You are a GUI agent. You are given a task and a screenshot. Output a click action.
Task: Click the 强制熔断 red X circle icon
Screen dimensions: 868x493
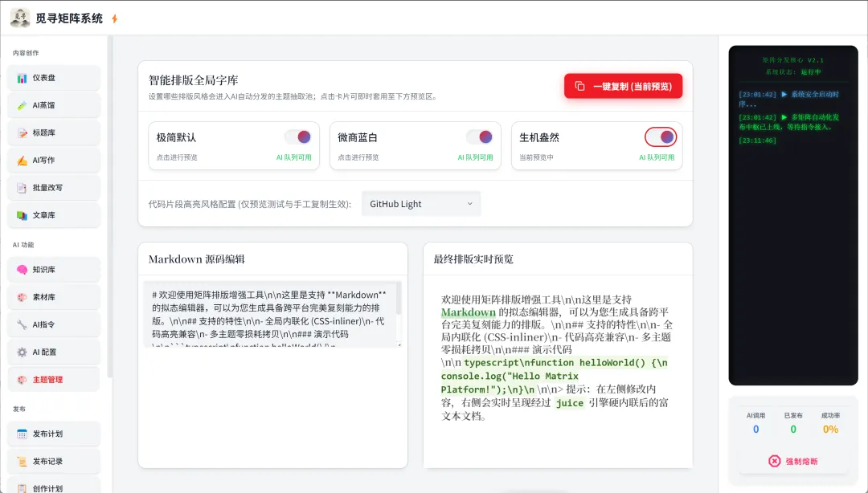(x=775, y=461)
